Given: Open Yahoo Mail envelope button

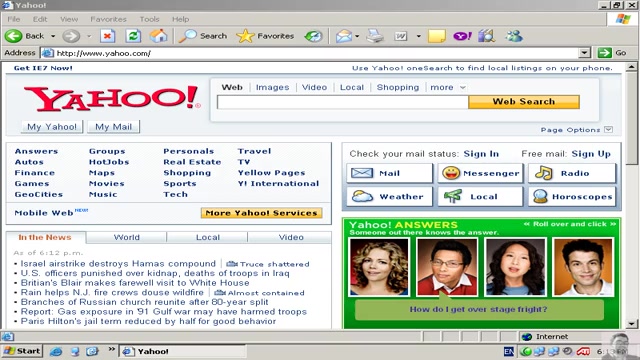Looking at the screenshot, I should tap(389, 173).
